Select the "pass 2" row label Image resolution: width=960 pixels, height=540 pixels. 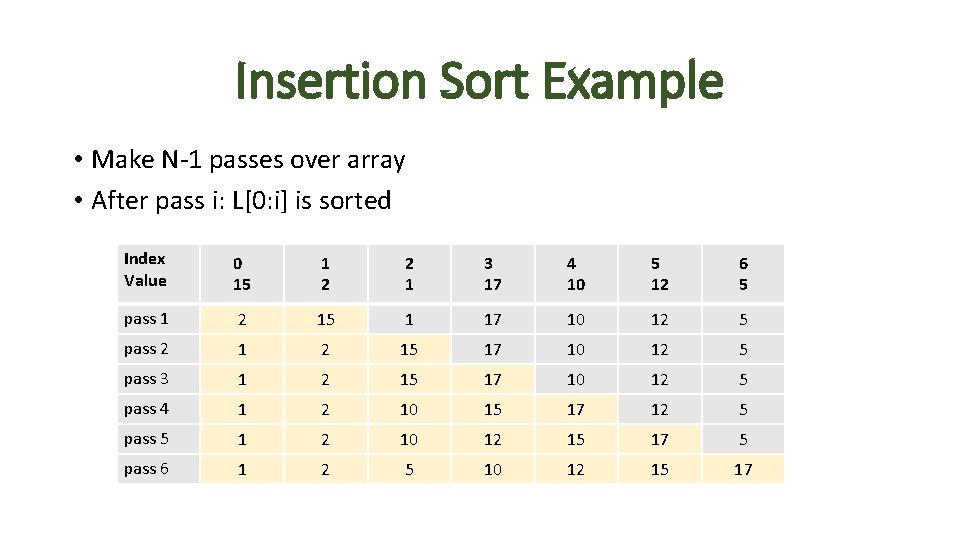tap(158, 349)
